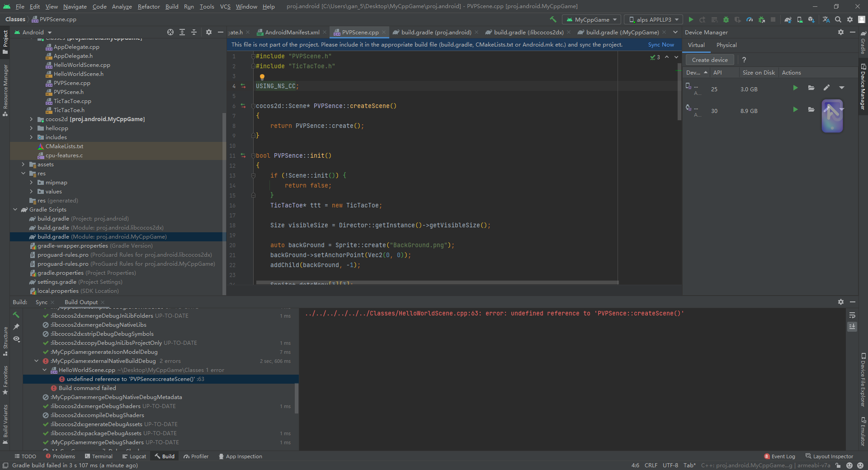868x470 pixels.
Task: Collapse the Gradle Scripts tree node
Action: pos(15,210)
